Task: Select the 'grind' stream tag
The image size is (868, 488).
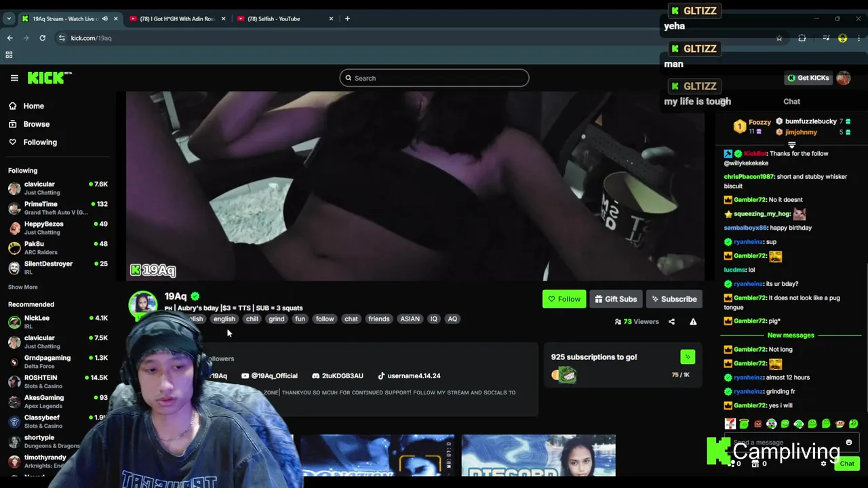Action: [x=277, y=319]
